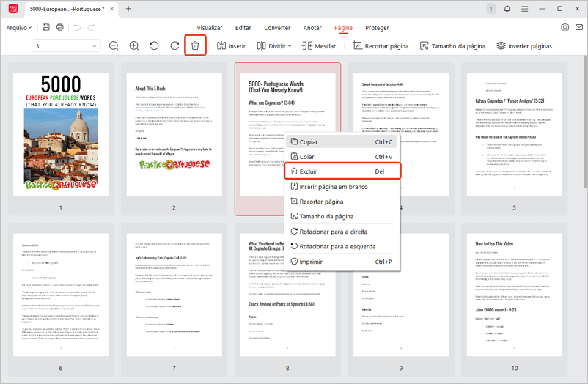Screen dimensions: 588x384
Task: Select page 2 About This E-Book thumbnail
Action: coord(174,134)
